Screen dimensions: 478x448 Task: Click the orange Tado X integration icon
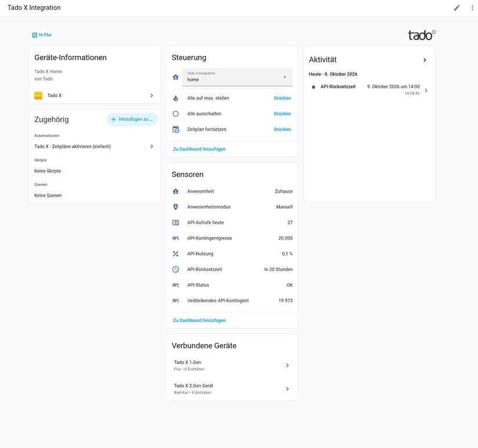[x=38, y=96]
